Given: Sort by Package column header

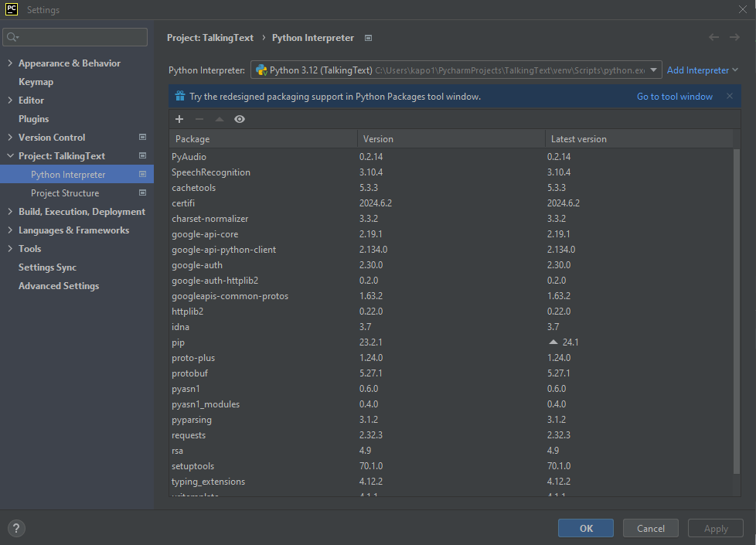Looking at the screenshot, I should point(264,139).
